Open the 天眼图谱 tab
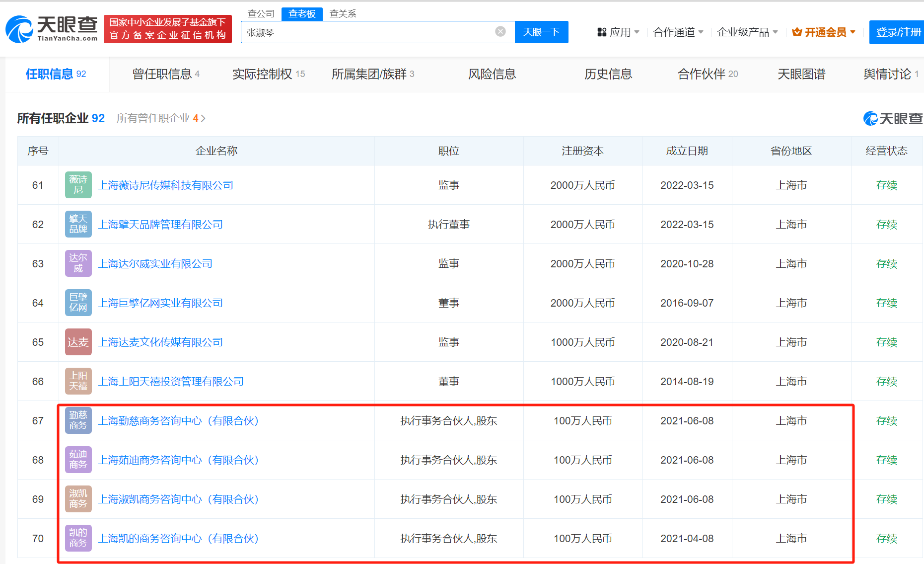924x564 pixels. coord(801,74)
